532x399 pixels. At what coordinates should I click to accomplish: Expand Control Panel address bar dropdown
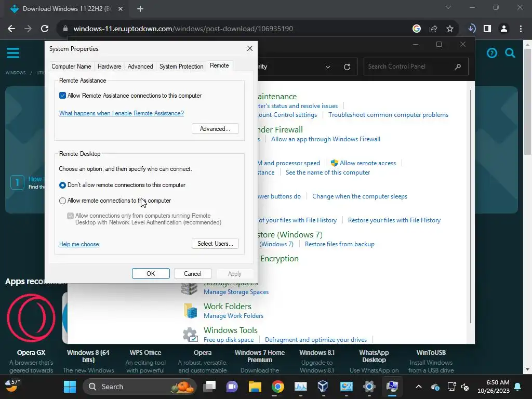[x=328, y=67]
